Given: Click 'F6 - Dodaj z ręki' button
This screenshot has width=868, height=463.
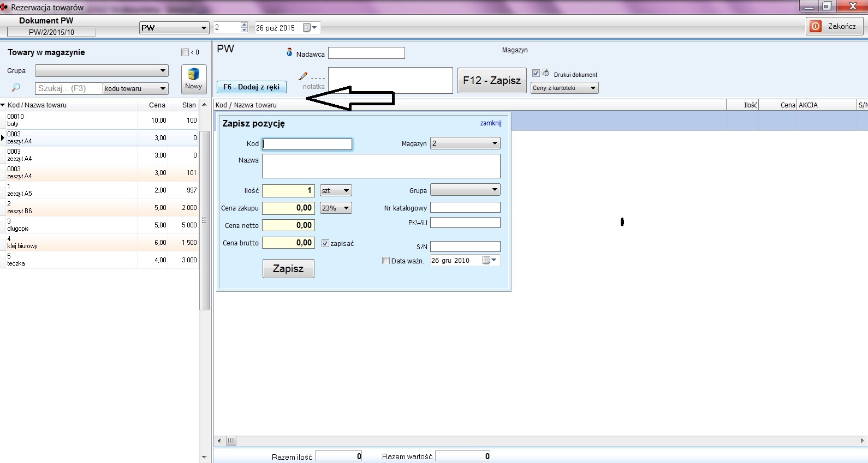Looking at the screenshot, I should tap(251, 87).
